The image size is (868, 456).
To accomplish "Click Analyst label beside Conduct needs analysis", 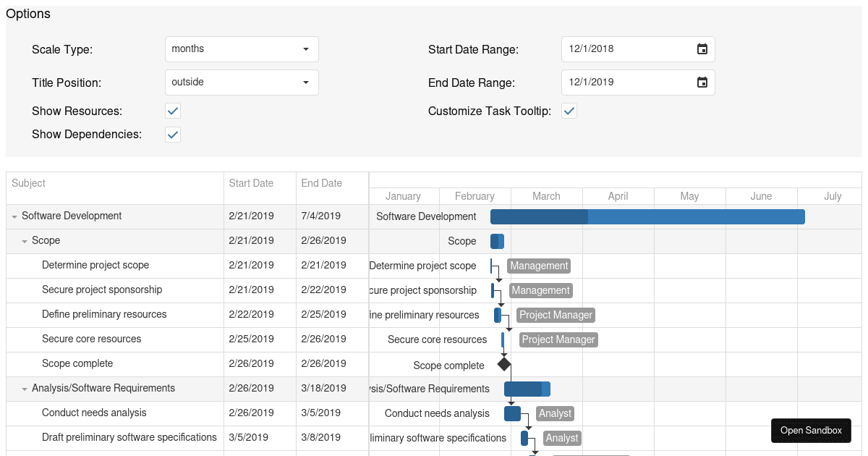I will point(556,413).
